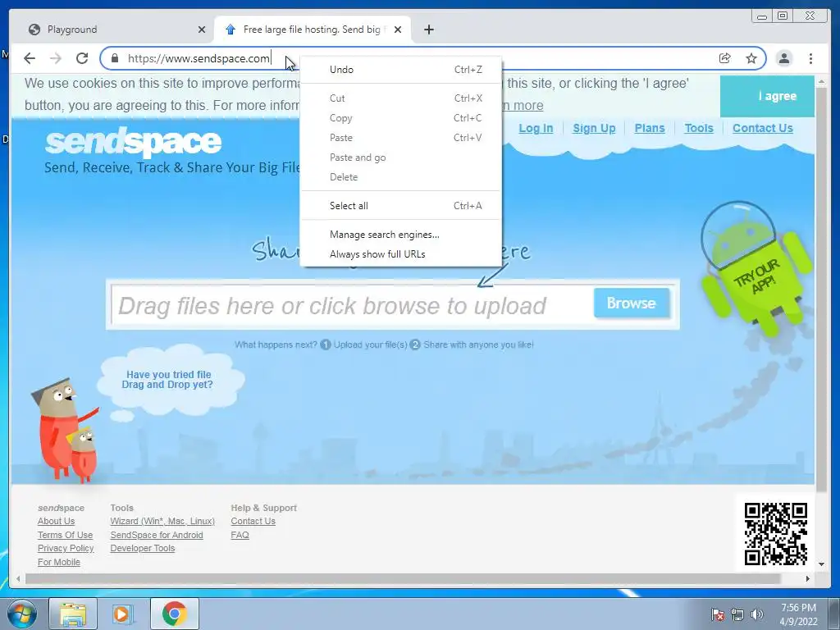
Task: Switch to the Playground tab
Action: [115, 30]
